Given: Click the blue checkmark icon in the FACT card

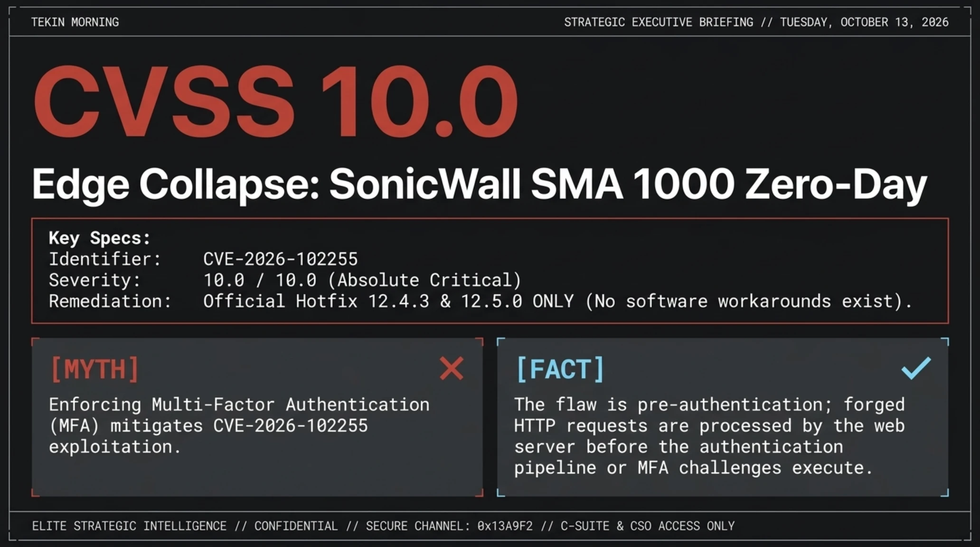Looking at the screenshot, I should coord(916,368).
